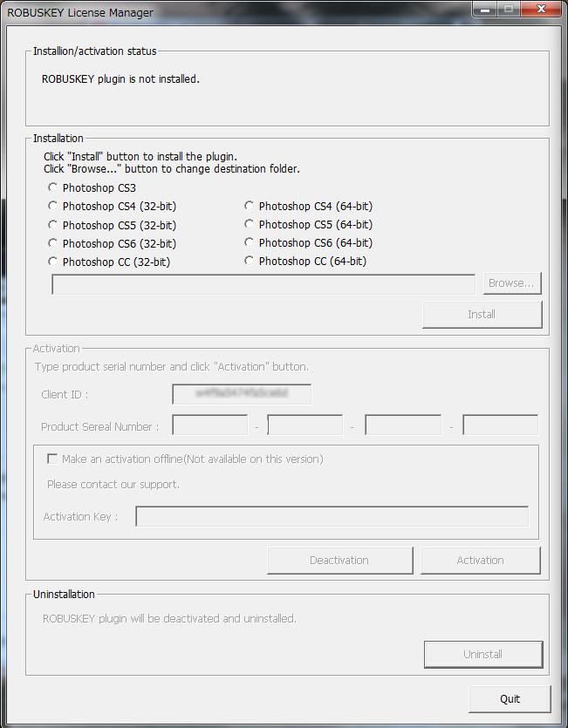Close the ROBUSKEY License Manager window
The height and width of the screenshot is (728, 568).
[x=541, y=9]
